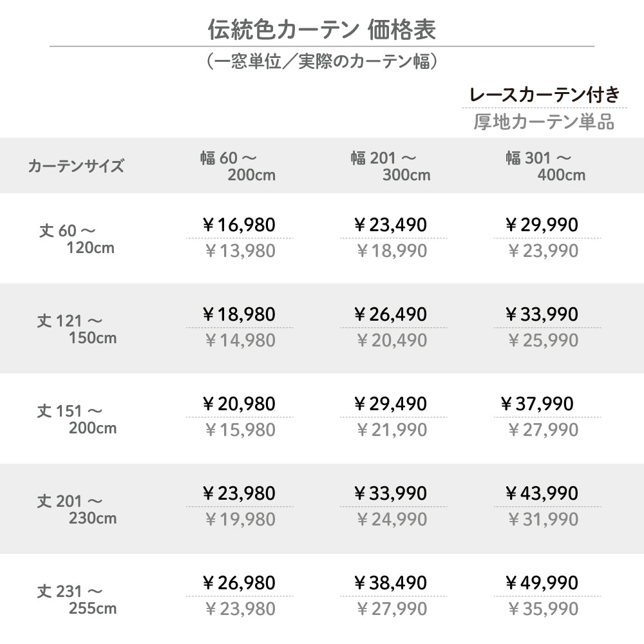Select the 丈 60～120cm row label
Viewport: 644px width, 644px height.
click(x=77, y=238)
